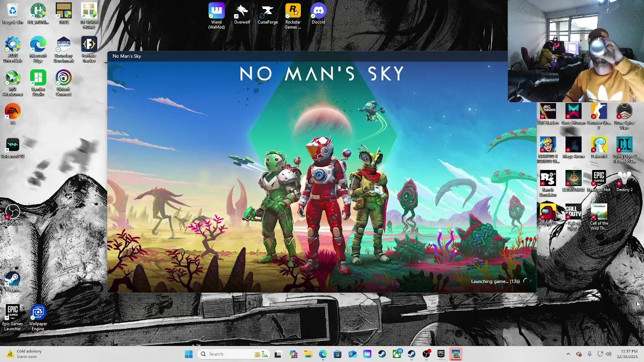Open Outlook from the taskbar
The width and height of the screenshot is (644, 362).
coord(352,354)
